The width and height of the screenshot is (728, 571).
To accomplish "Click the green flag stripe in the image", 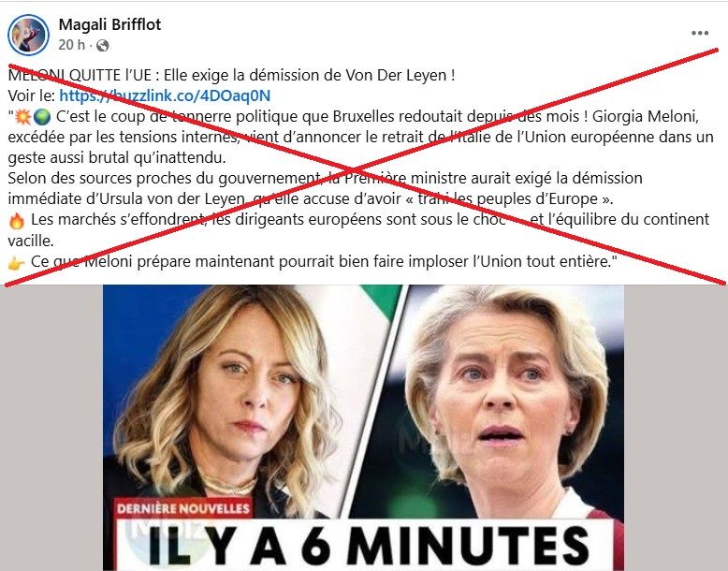I will pos(379,300).
